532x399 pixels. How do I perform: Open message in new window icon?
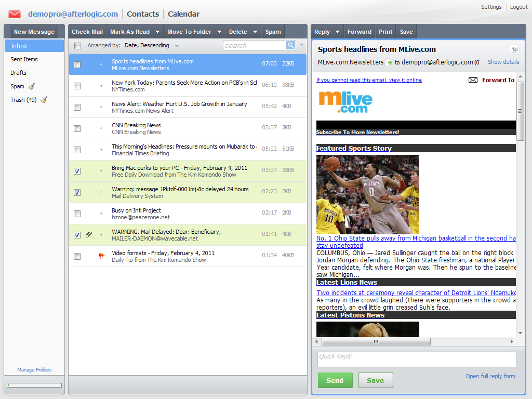click(x=514, y=50)
